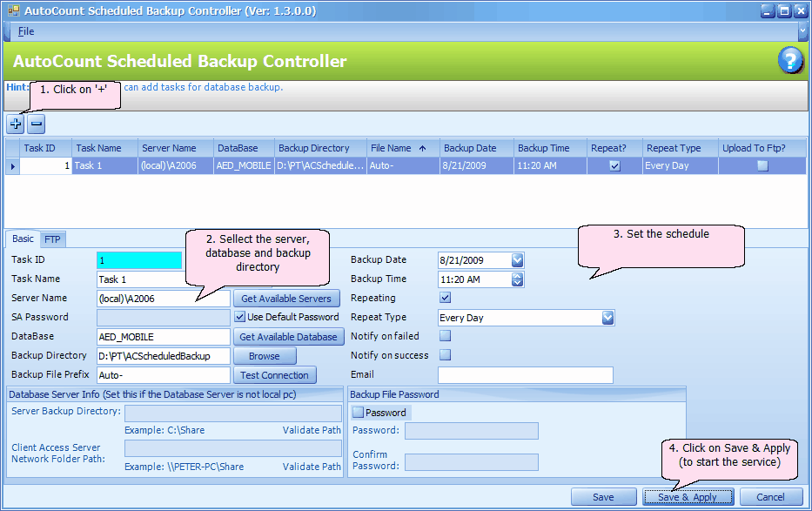Sort by Backup Date column header

click(x=477, y=148)
